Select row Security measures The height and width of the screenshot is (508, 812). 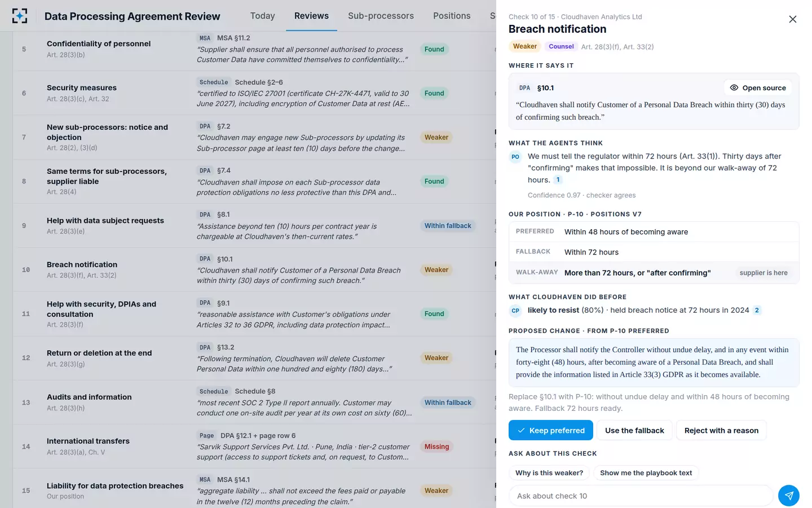pyautogui.click(x=254, y=93)
